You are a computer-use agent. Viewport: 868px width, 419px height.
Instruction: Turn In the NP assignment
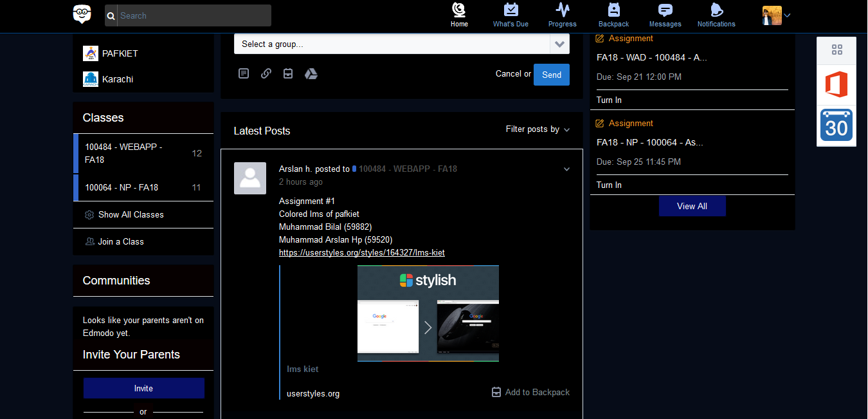(x=609, y=185)
